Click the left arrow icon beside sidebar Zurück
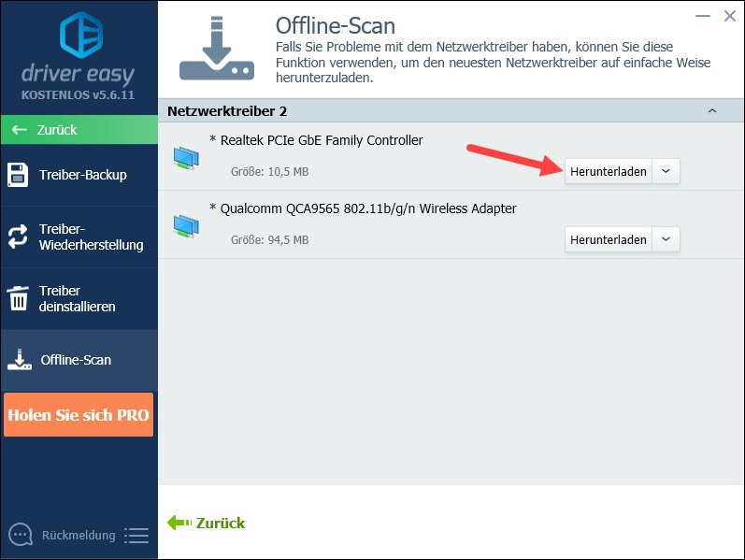This screenshot has height=560, width=745. (20, 129)
